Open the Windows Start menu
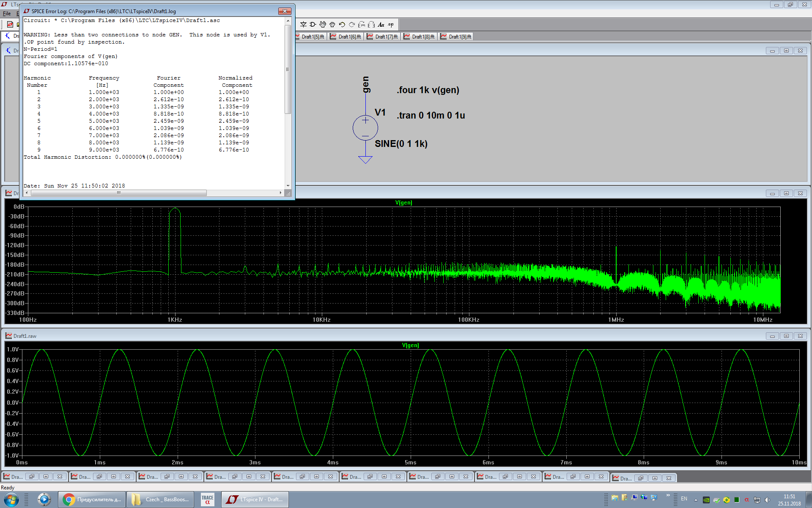The height and width of the screenshot is (508, 812). [11, 500]
